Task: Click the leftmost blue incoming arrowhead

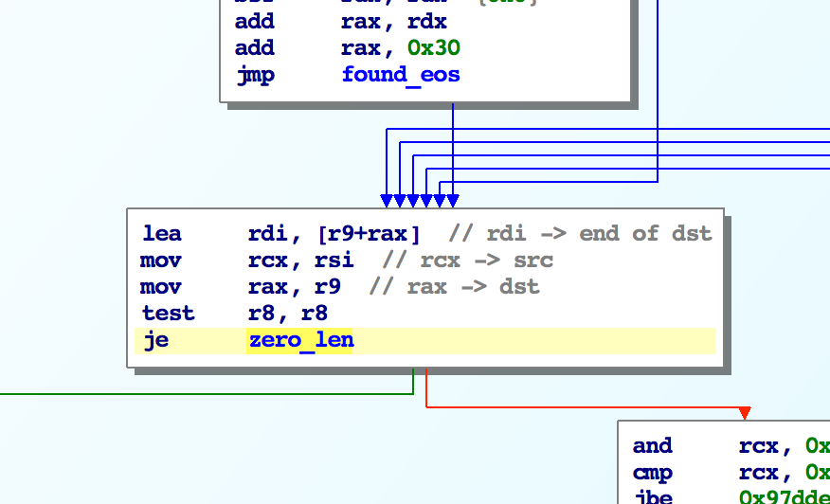Action: 387,201
